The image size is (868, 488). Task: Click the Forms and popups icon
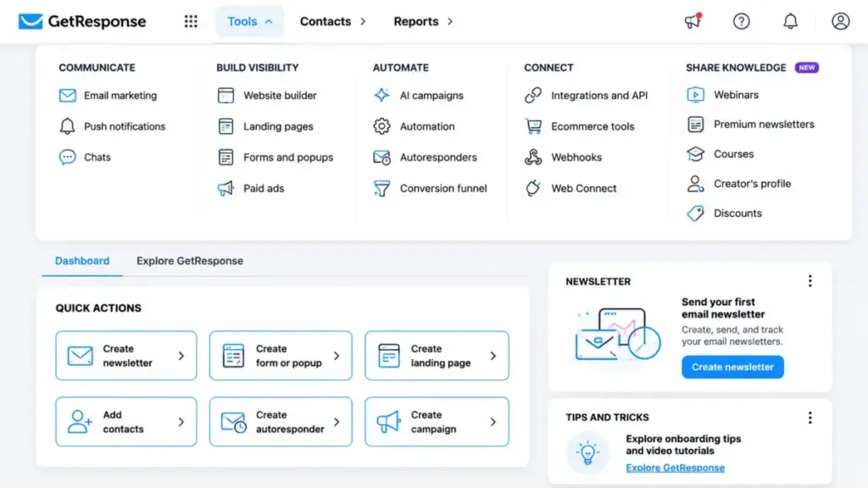(225, 157)
